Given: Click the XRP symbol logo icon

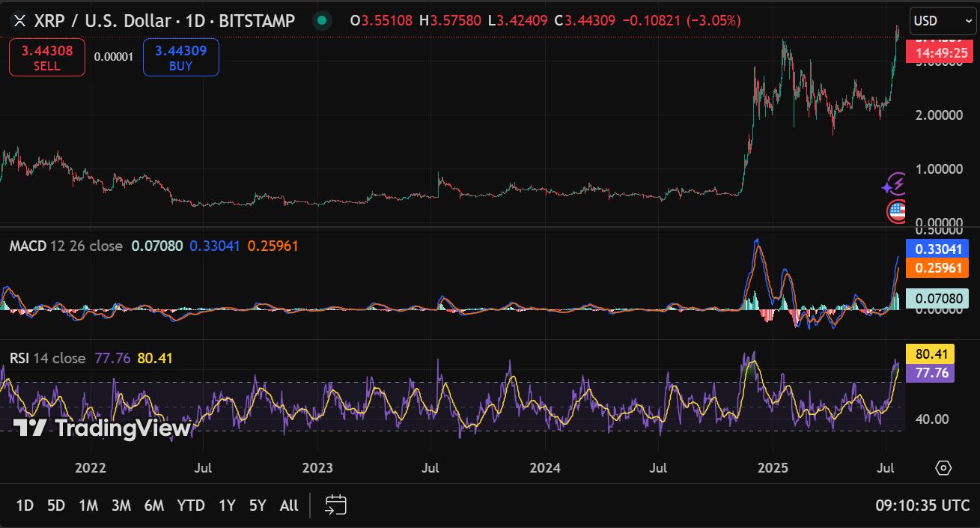Looking at the screenshot, I should [19, 20].
